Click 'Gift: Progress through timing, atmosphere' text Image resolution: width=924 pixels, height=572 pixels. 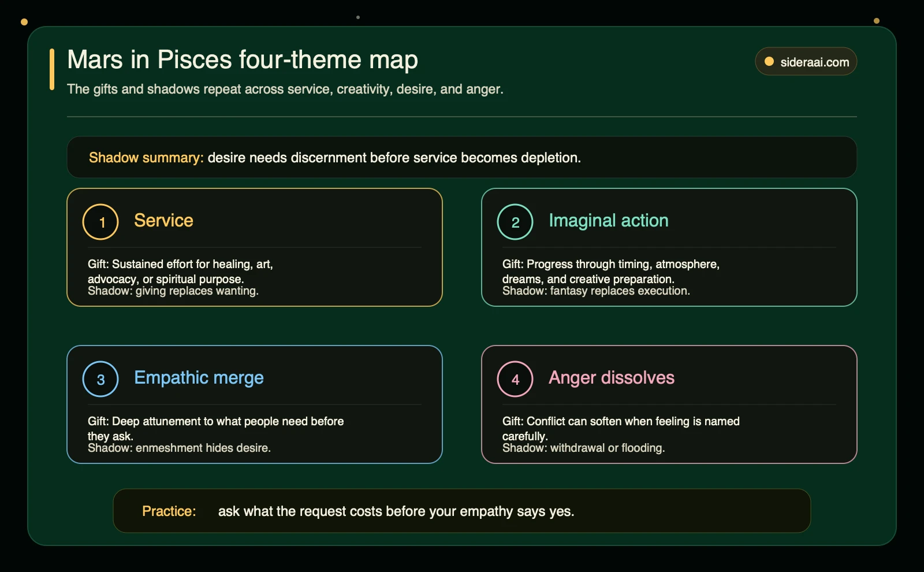pyautogui.click(x=611, y=271)
